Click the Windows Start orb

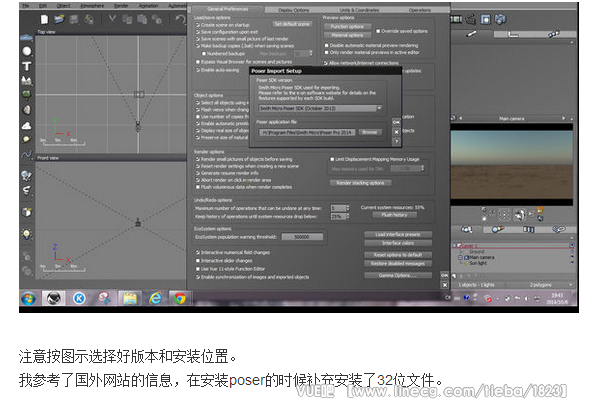(x=28, y=299)
